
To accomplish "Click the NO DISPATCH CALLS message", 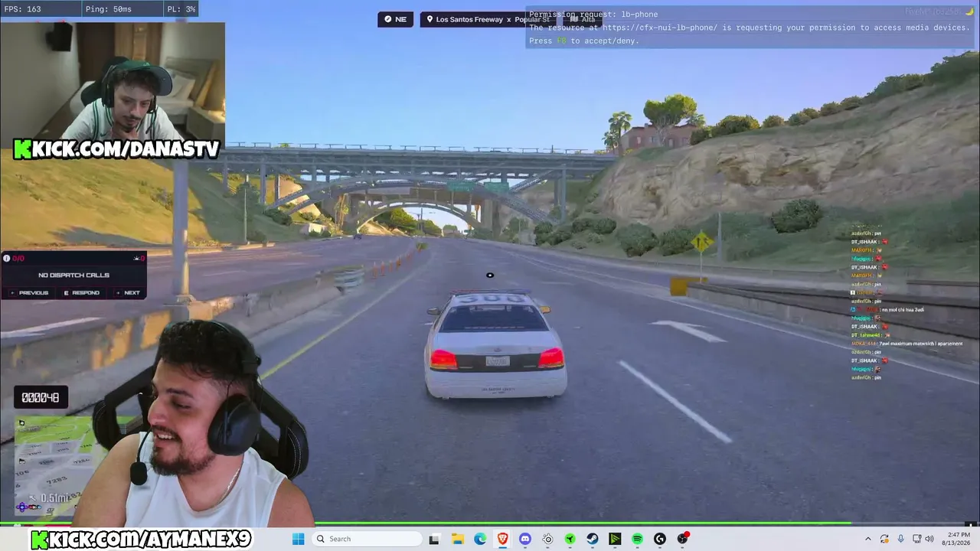I will tap(73, 275).
